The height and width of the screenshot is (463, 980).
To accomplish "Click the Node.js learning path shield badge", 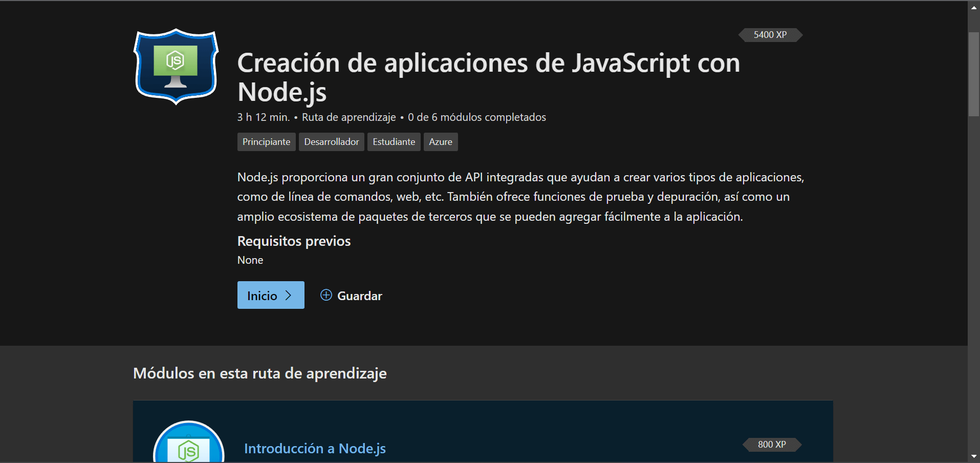I will [176, 67].
